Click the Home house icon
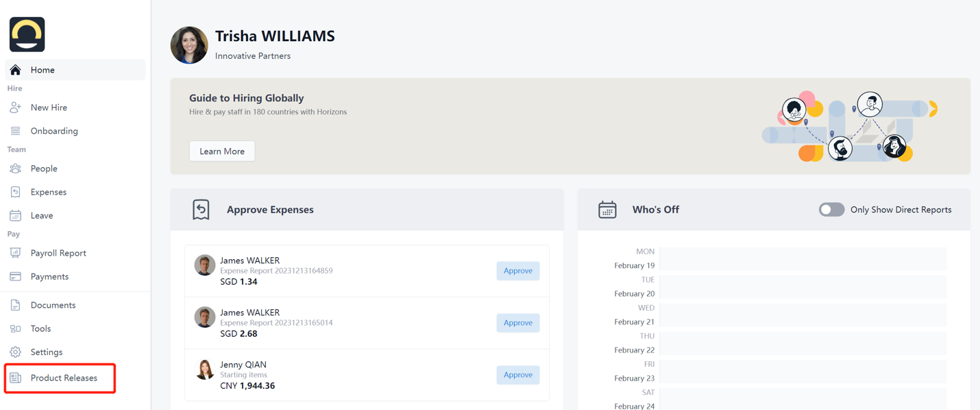The image size is (980, 410). tap(15, 70)
